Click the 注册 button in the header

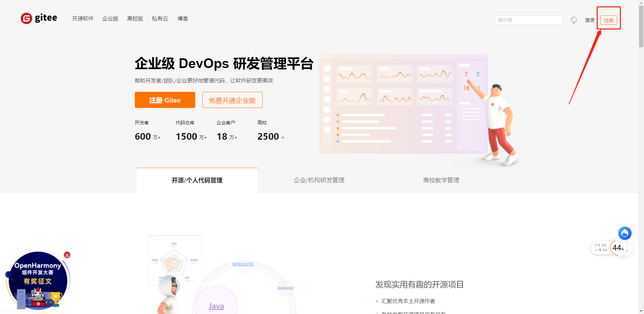click(608, 20)
